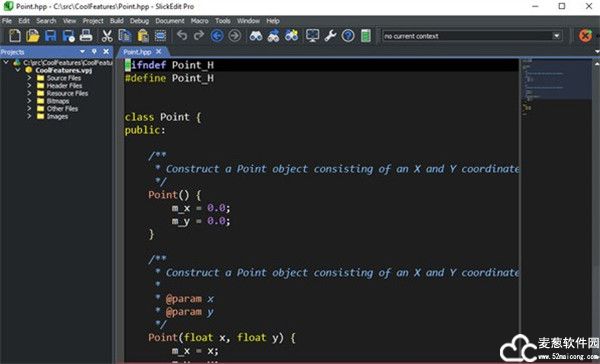Screen dimensions: 600x364
Task: Open the Window menu
Action: (x=248, y=21)
